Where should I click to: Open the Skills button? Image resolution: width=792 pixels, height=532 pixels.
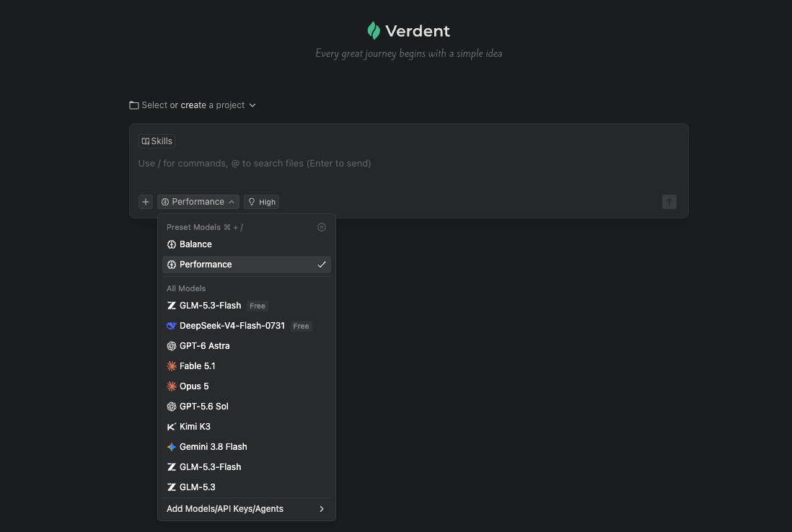pyautogui.click(x=157, y=141)
